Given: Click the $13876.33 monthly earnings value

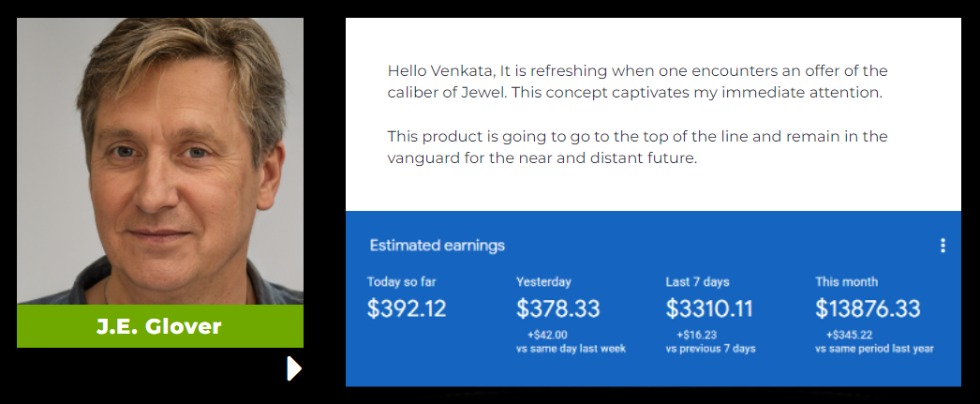Looking at the screenshot, I should point(868,309).
